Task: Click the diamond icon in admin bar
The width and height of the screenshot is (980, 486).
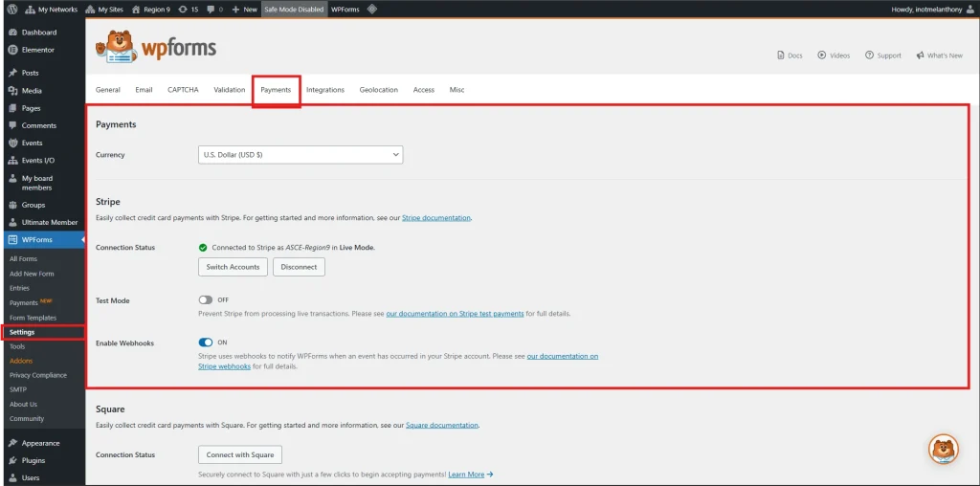Action: tap(372, 10)
